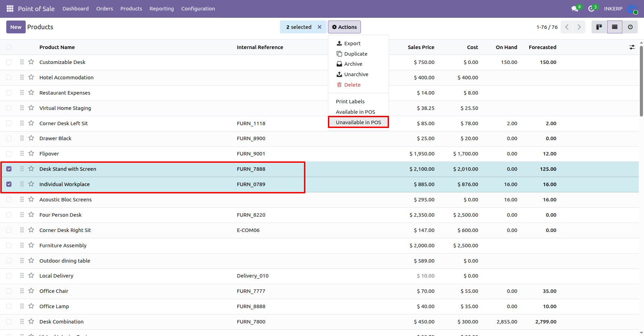Check the Customizable Desk checkbox
The width and height of the screenshot is (644, 336).
point(9,62)
